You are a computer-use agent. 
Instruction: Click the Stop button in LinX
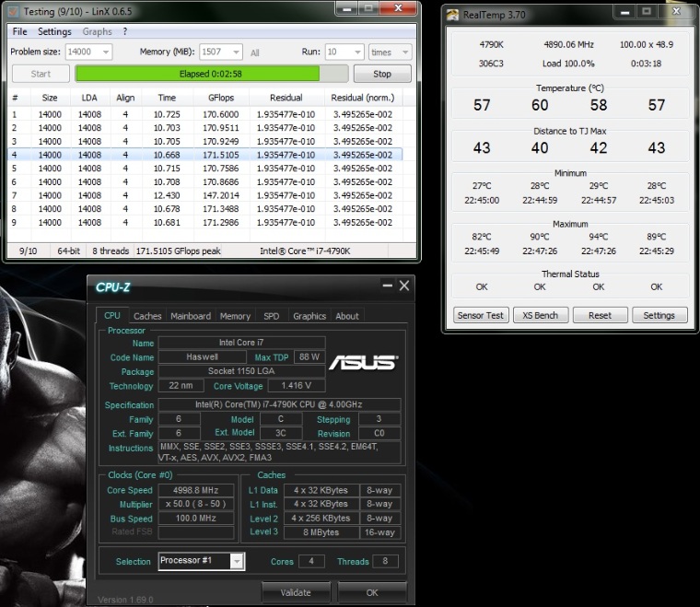[382, 74]
